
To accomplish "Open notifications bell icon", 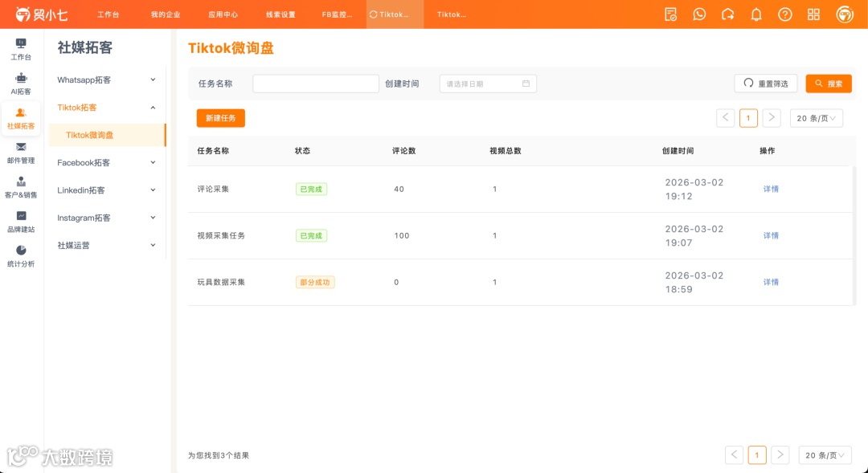I will point(756,14).
